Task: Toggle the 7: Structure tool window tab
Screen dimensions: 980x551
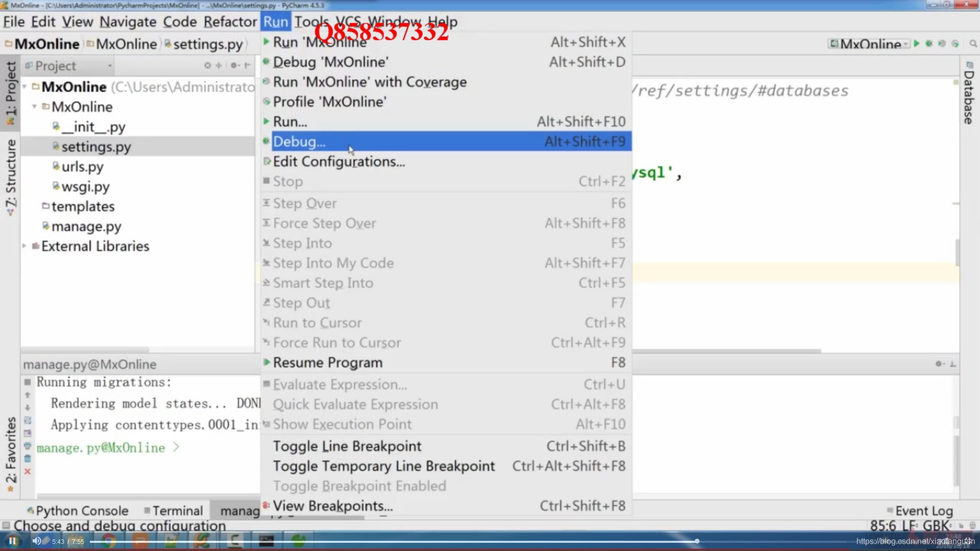Action: click(x=10, y=177)
